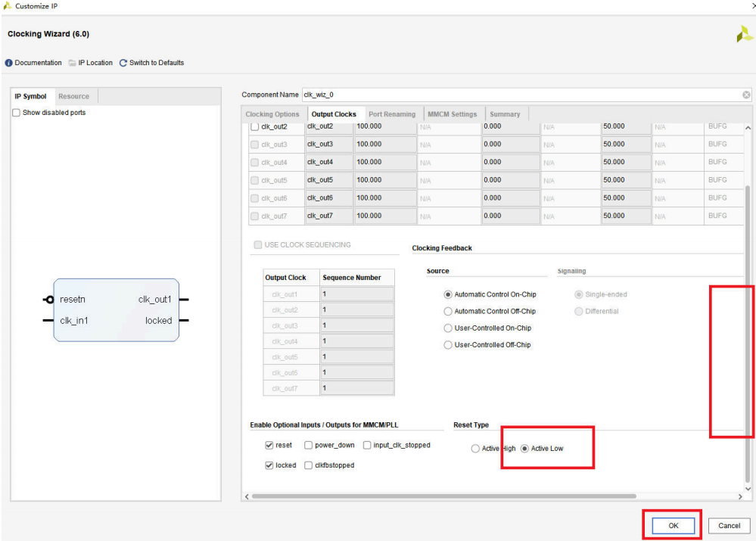Click the IP Location folder icon

coord(72,63)
